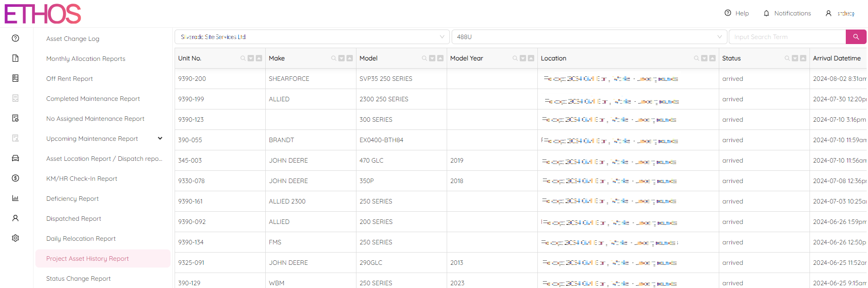Select the ALLIED 2300 make cell
Image resolution: width=868 pixels, height=288 pixels.
(311, 201)
